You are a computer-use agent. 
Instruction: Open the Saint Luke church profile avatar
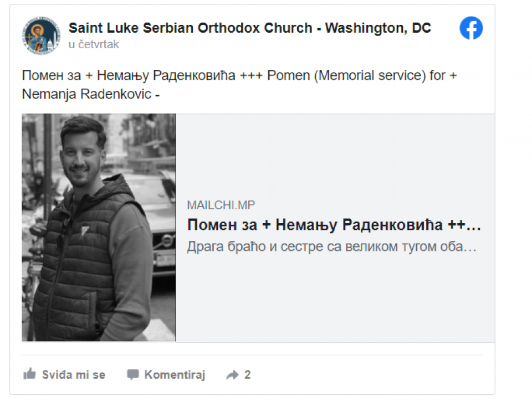pos(42,35)
